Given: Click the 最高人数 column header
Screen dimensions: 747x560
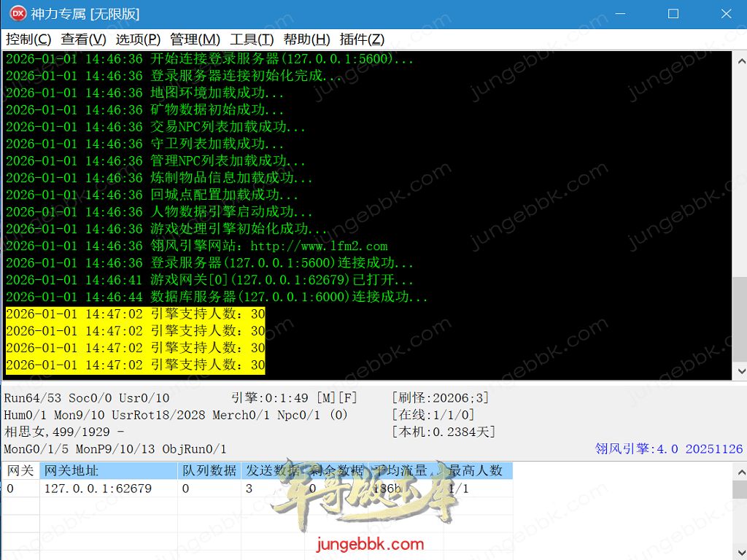Looking at the screenshot, I should (477, 470).
